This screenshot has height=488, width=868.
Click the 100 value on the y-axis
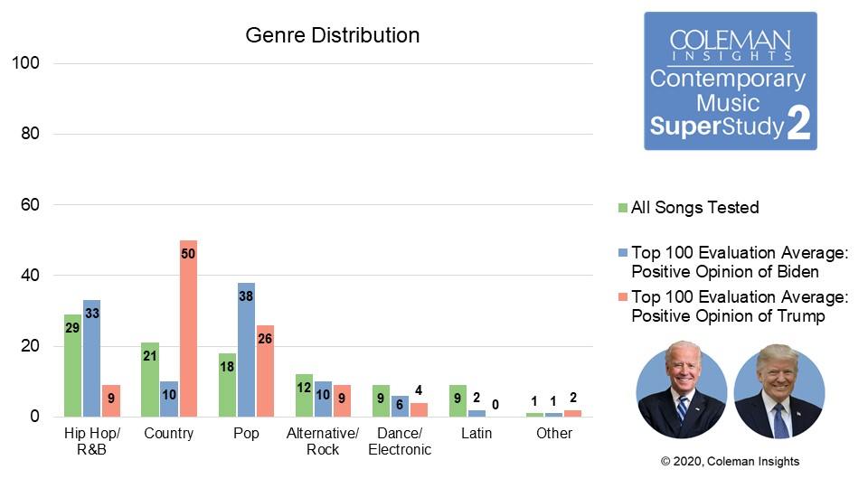coord(26,63)
